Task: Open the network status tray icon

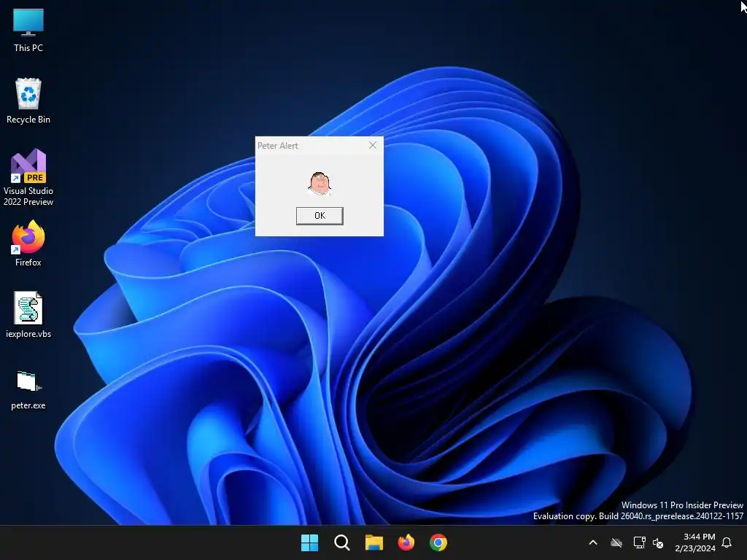Action: click(639, 542)
